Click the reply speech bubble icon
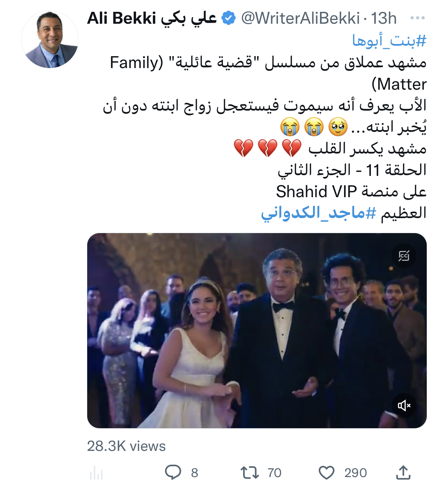448x498 pixels. [173, 473]
